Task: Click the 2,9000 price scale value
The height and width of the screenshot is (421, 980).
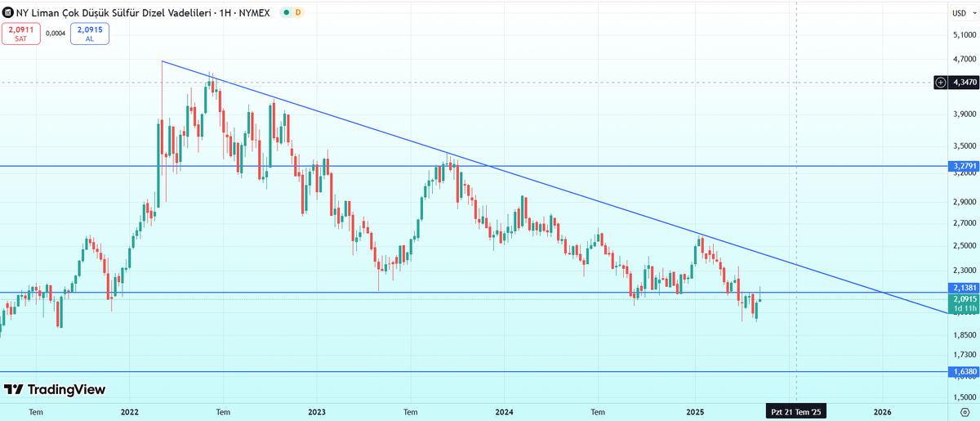Action: coord(965,201)
